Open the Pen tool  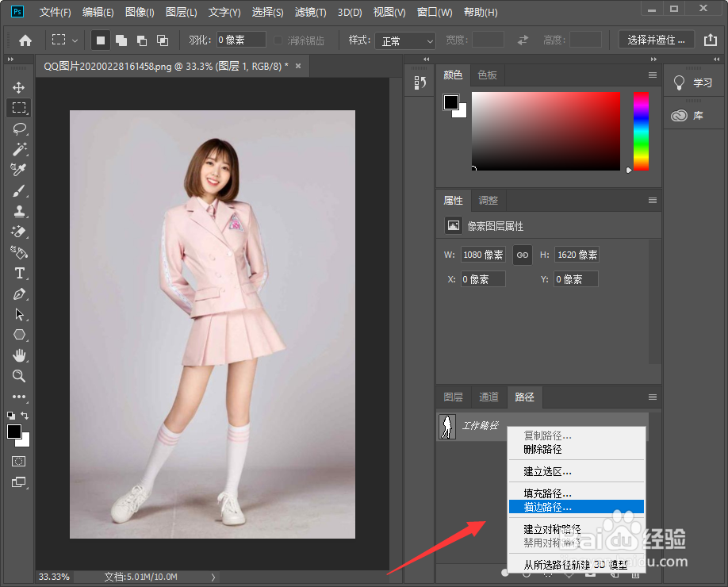[x=19, y=293]
